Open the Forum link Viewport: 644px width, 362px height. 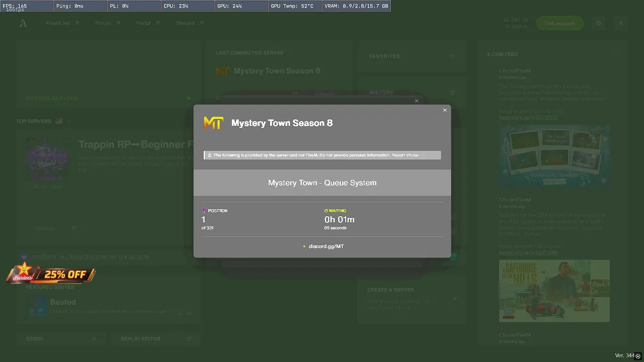pyautogui.click(x=108, y=23)
